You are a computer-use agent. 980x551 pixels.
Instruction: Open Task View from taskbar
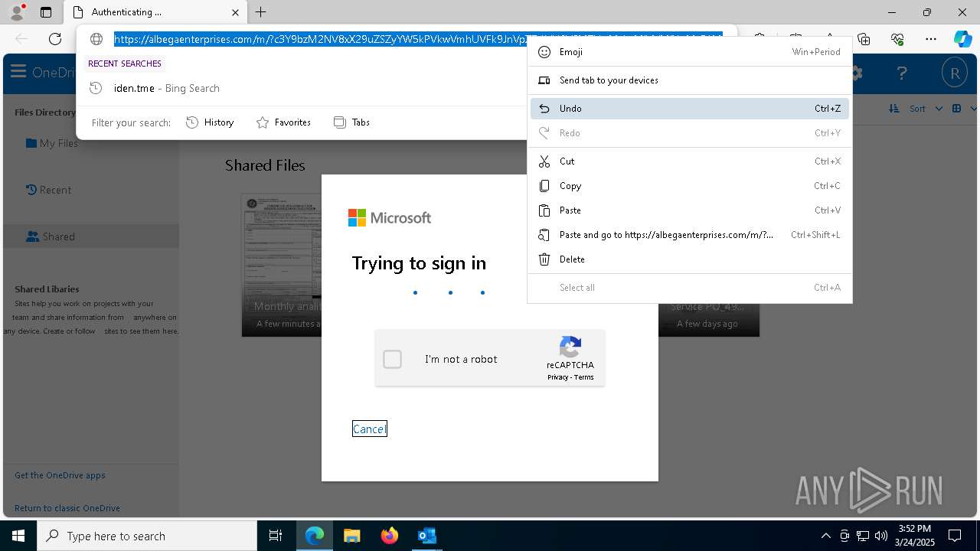click(276, 536)
